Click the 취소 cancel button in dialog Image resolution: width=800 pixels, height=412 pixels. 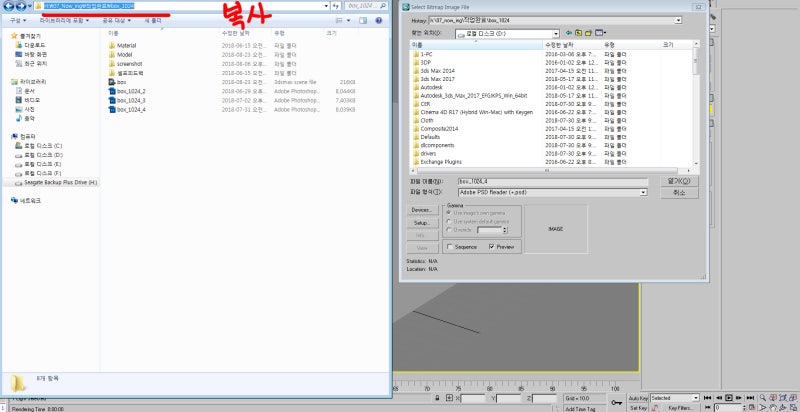coord(679,193)
